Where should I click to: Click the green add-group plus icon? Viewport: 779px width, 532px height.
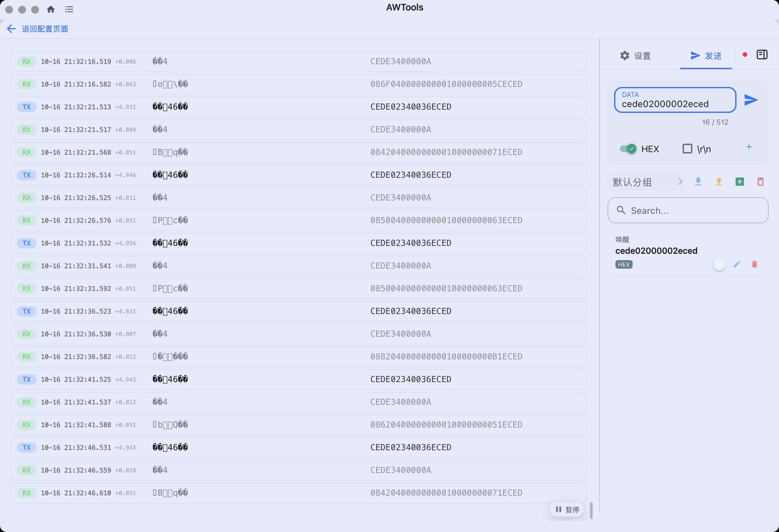739,182
